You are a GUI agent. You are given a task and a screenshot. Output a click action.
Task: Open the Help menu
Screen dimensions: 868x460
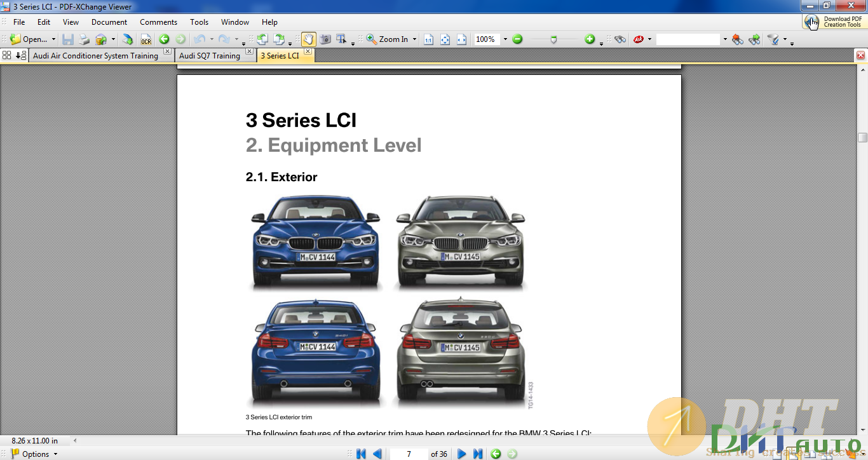tap(269, 22)
